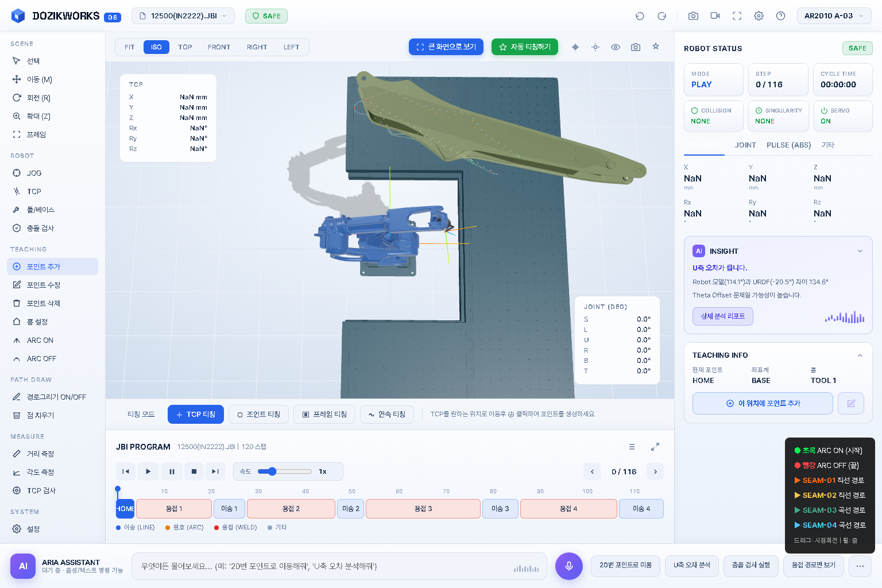Open the AR2010 A-03 robot dropdown

tap(834, 16)
